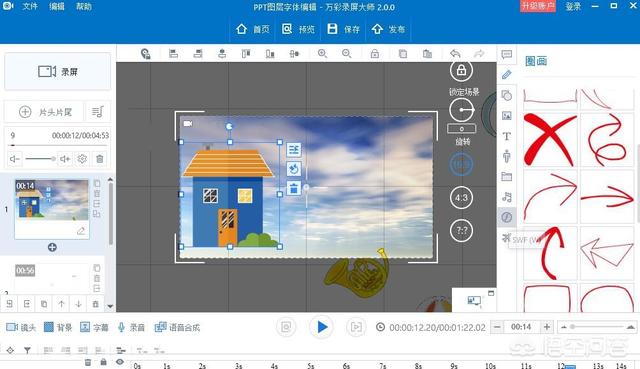This screenshot has height=369, width=640.
Task: Open the speech bubble panel in sidebar
Action: (507, 54)
